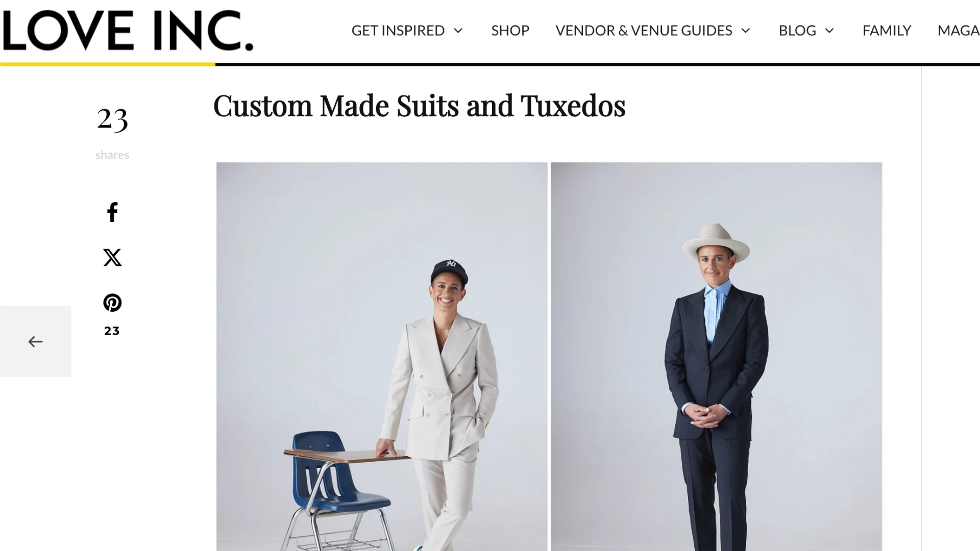Click the 23 shares counter
The image size is (980, 551).
click(x=112, y=119)
